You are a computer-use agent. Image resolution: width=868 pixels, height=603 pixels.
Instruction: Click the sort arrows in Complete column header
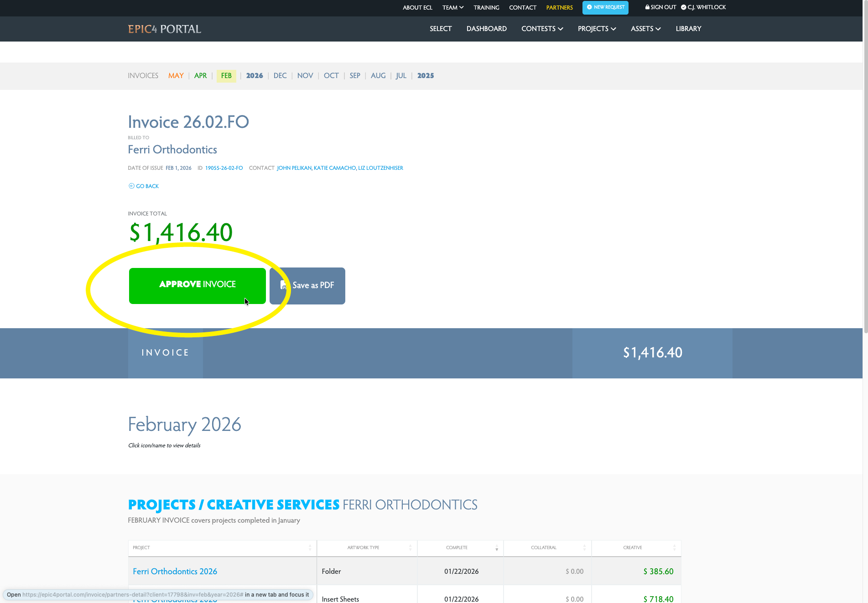coord(497,548)
